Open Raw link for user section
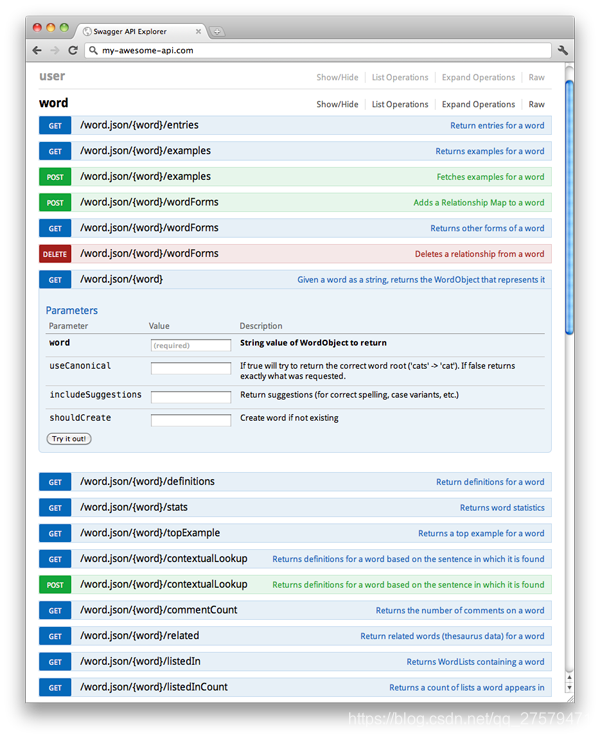 click(536, 77)
